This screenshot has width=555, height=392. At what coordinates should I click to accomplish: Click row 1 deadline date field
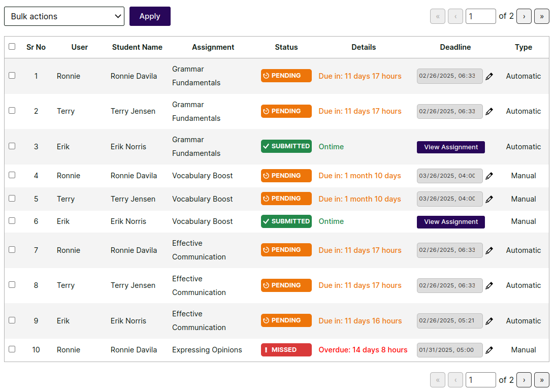pyautogui.click(x=449, y=76)
